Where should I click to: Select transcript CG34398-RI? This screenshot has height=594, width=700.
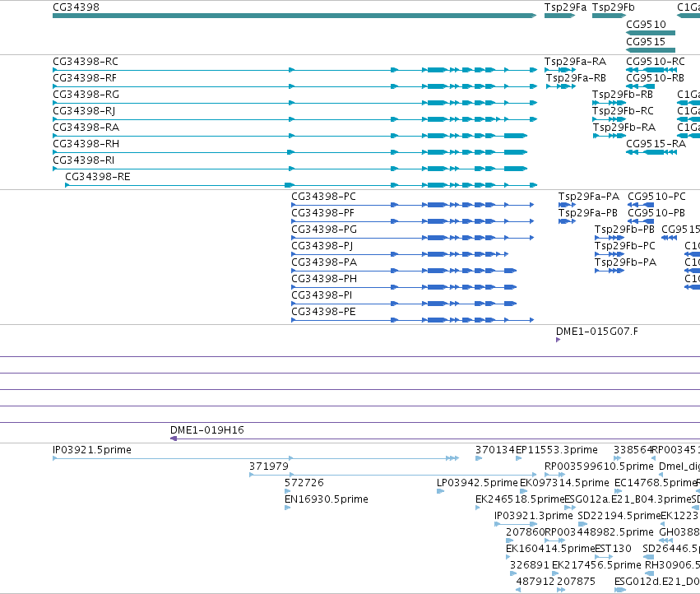[290, 169]
